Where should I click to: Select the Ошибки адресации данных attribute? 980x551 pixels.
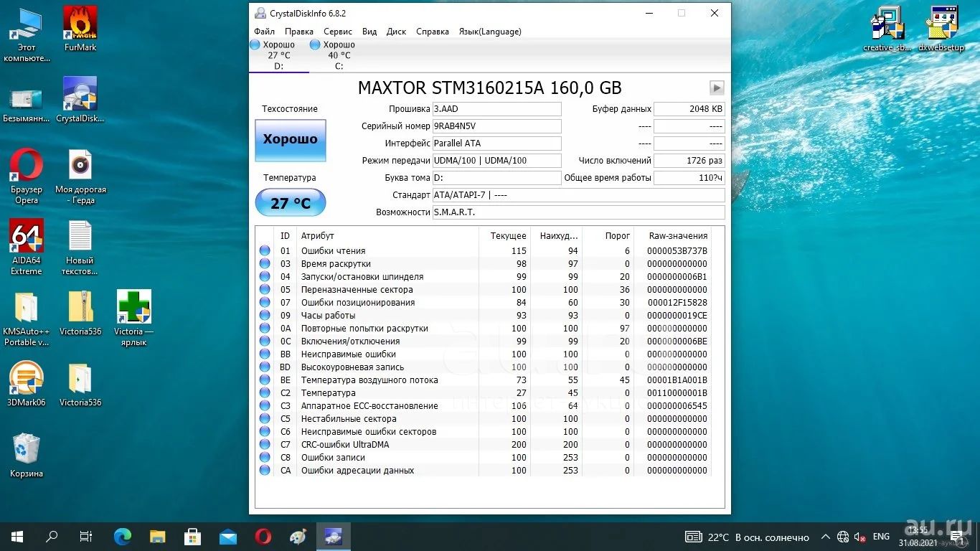(357, 471)
